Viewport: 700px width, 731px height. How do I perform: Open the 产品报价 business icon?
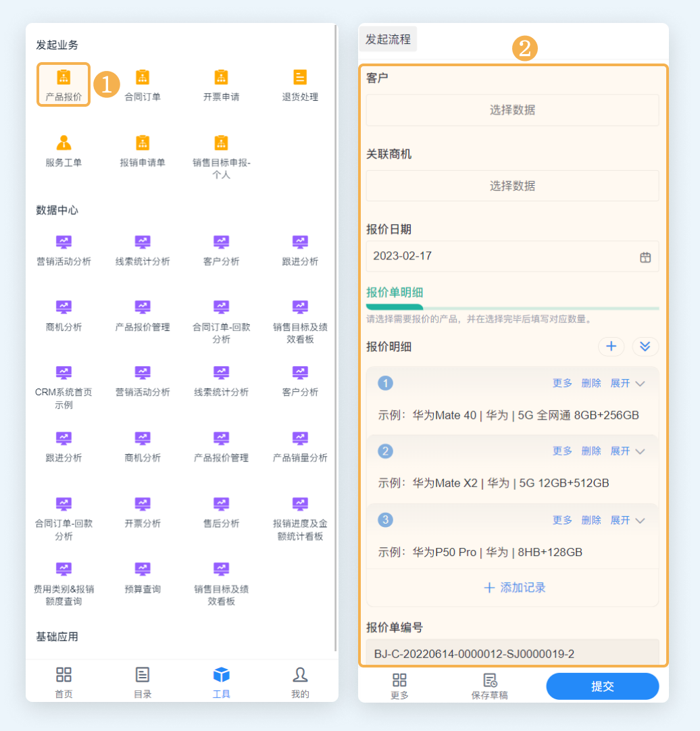pos(64,84)
